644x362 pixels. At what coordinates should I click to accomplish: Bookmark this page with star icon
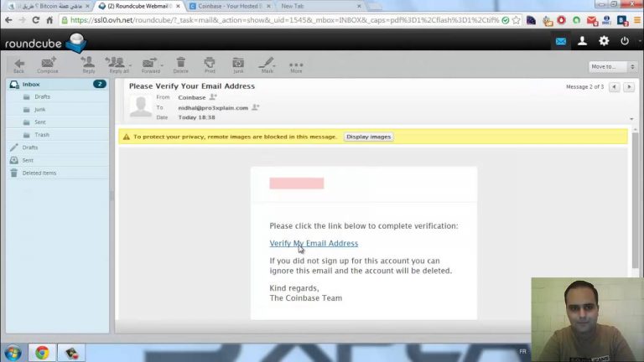pos(517,20)
